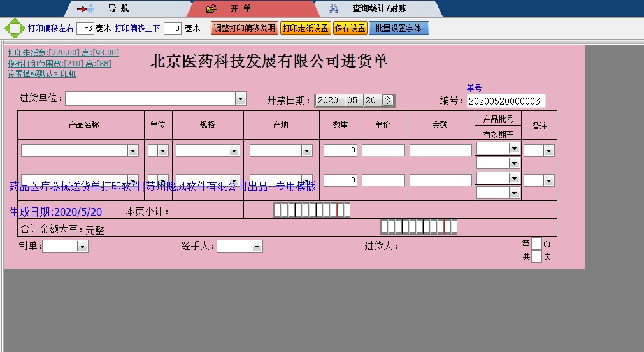Click the 打印偏移左右 value field
Viewport: 644px width, 352px height.
pos(85,29)
